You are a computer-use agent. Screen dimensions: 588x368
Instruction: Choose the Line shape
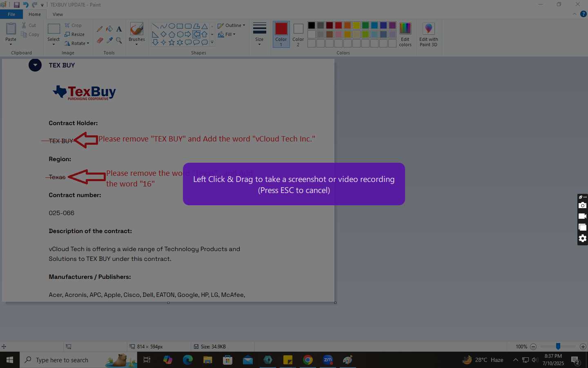point(155,26)
